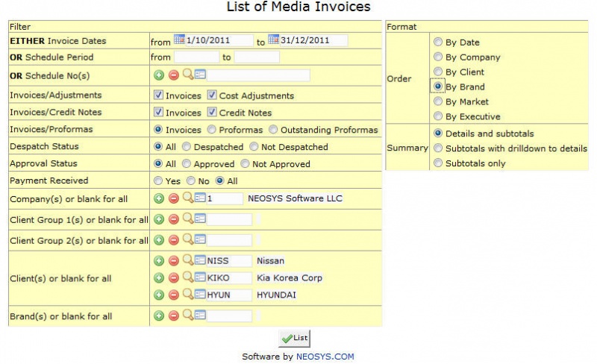Open list icon beside HYUN client
597x364 pixels.
pos(200,295)
